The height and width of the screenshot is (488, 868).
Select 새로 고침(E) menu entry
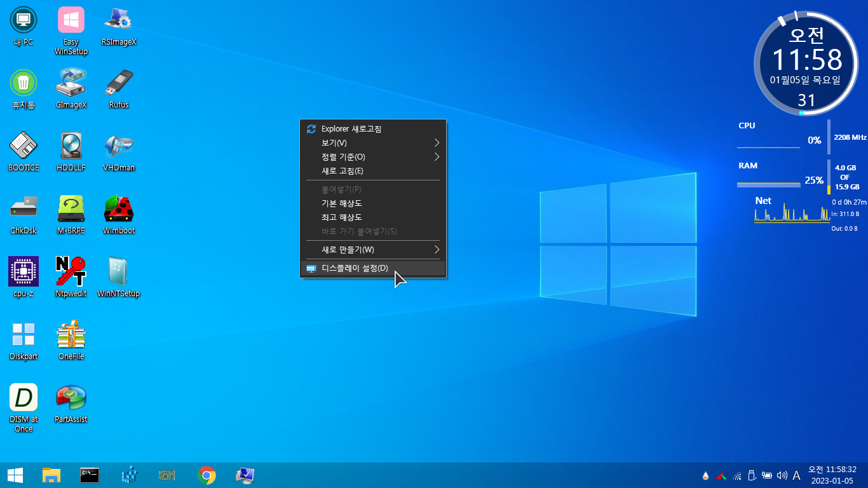373,171
